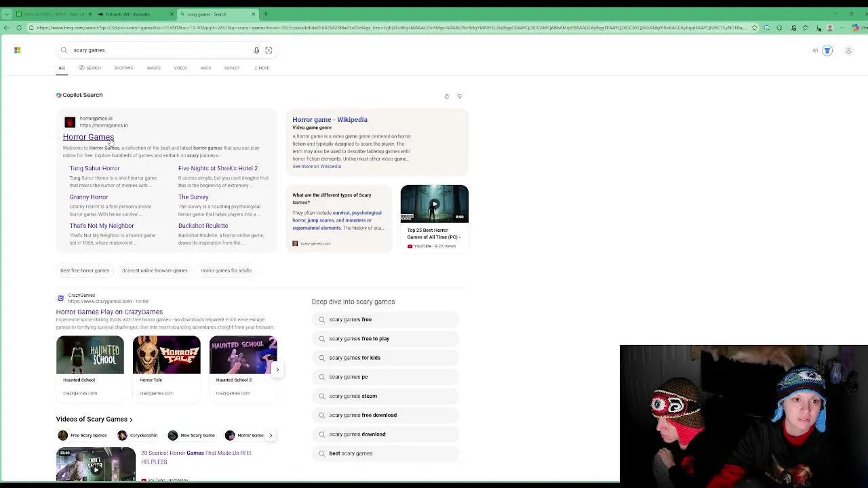Select suggestion scary games free
This screenshot has width=868, height=488.
(x=385, y=319)
